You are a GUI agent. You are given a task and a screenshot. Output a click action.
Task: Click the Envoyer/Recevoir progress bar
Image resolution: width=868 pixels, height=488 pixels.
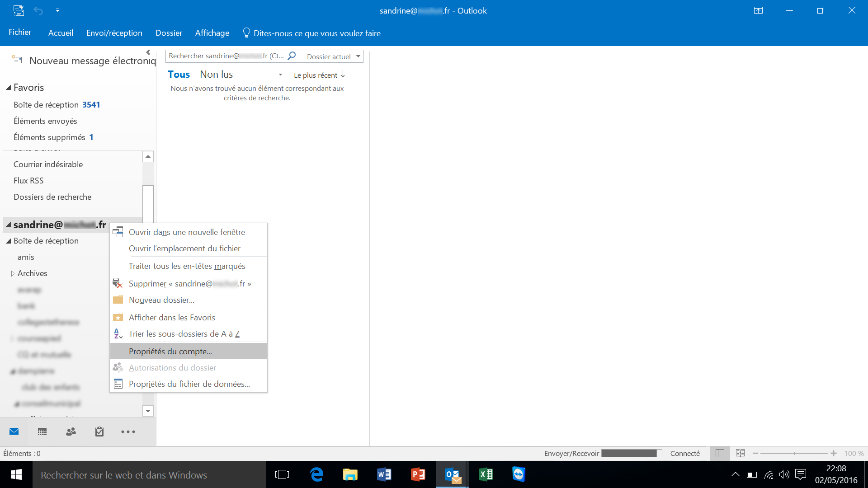click(x=632, y=453)
